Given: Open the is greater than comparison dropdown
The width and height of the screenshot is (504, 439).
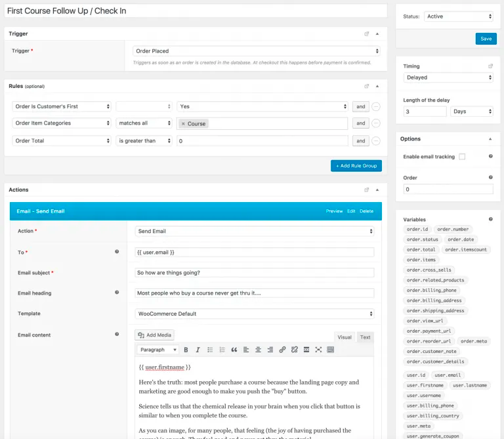Looking at the screenshot, I should (x=144, y=141).
